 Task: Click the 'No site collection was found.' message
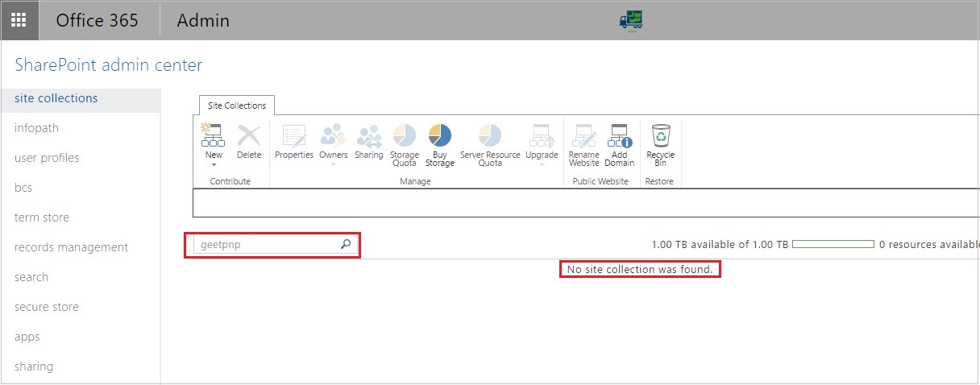pos(640,269)
